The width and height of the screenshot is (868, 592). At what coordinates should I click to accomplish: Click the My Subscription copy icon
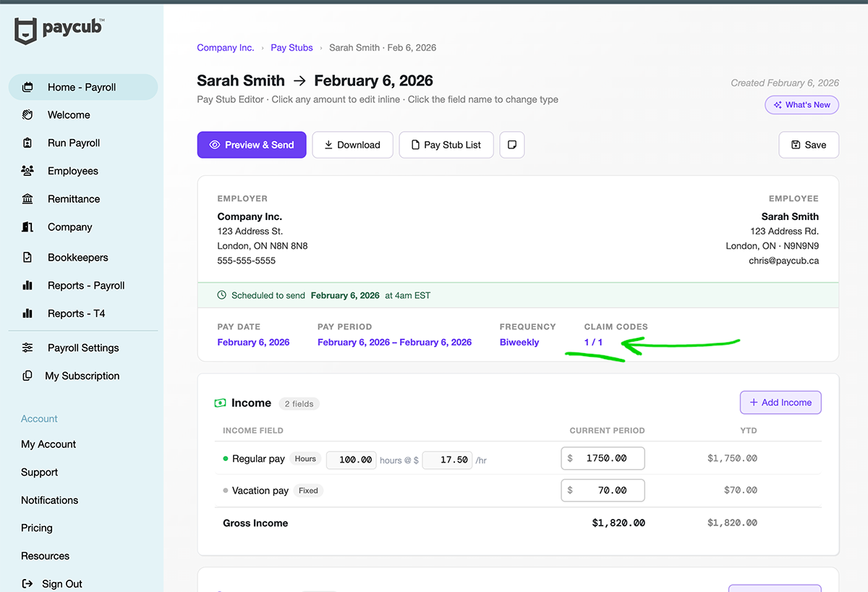point(27,376)
